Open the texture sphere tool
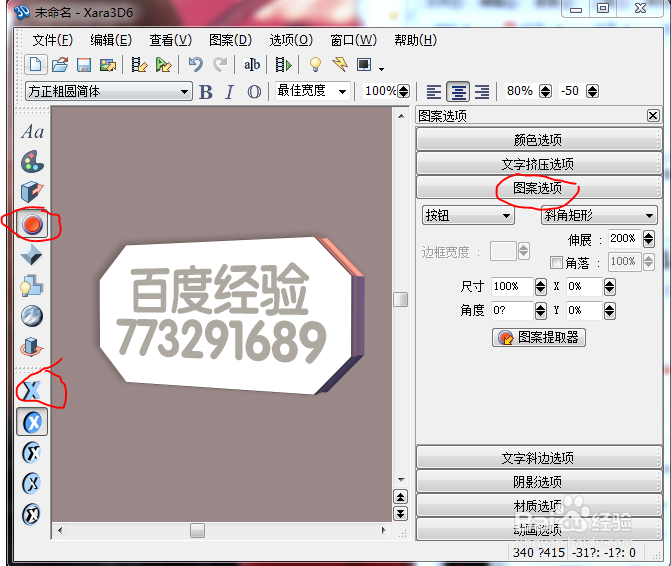 click(32, 316)
